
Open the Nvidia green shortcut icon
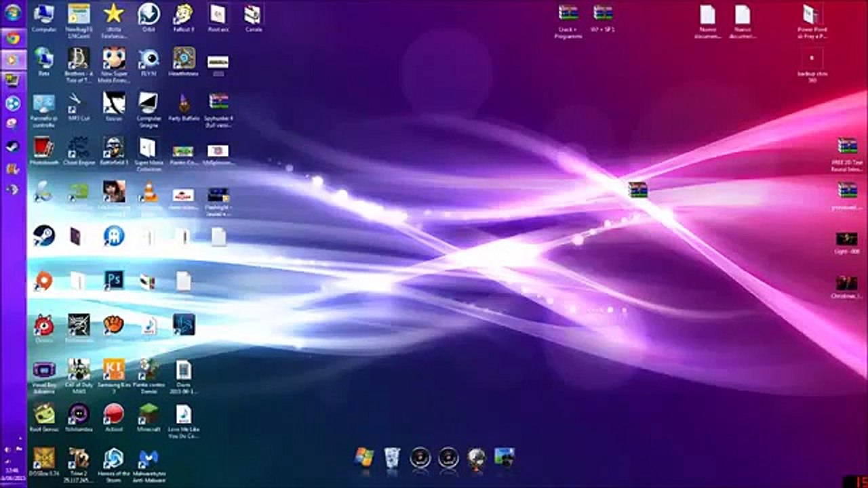[79, 192]
